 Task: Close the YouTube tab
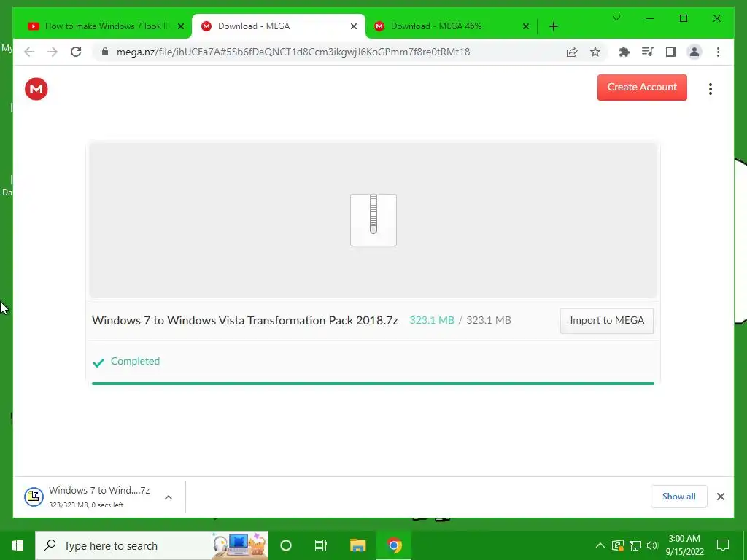click(181, 26)
